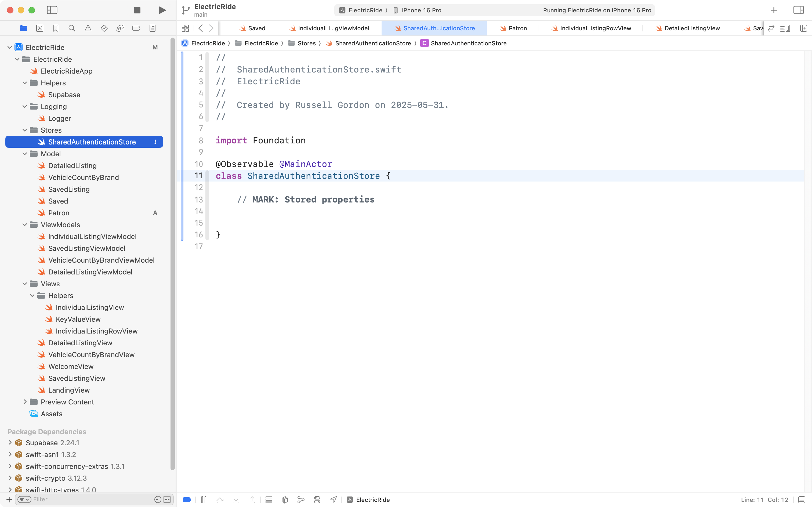Collapse the Stores folder
This screenshot has height=507, width=812.
[x=25, y=130]
